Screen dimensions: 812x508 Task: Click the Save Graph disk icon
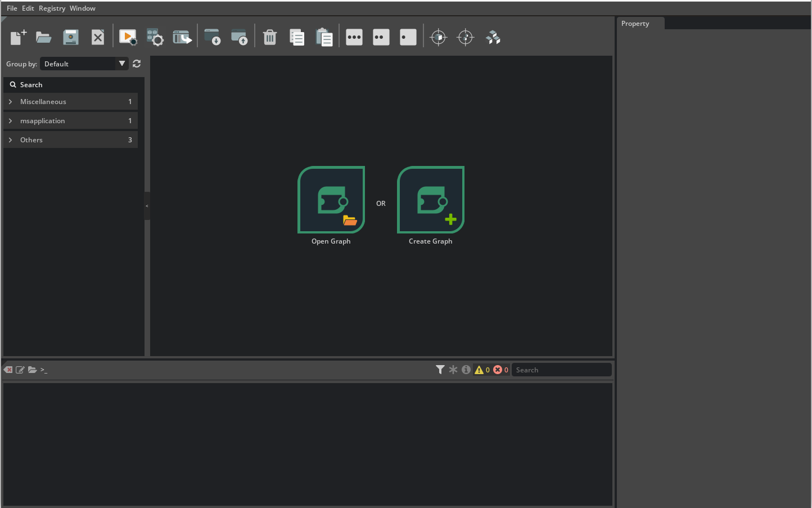click(71, 37)
